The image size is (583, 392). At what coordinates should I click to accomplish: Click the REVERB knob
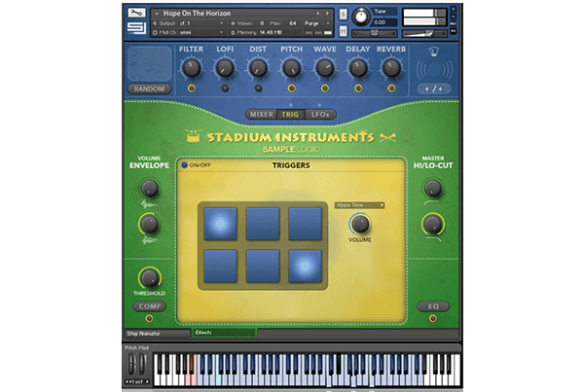pyautogui.click(x=391, y=68)
